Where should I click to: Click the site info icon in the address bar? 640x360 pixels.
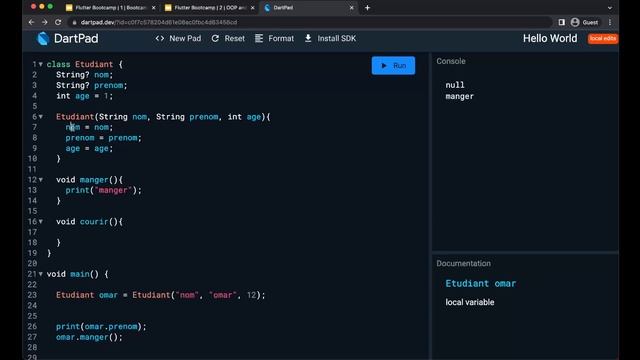click(x=74, y=22)
